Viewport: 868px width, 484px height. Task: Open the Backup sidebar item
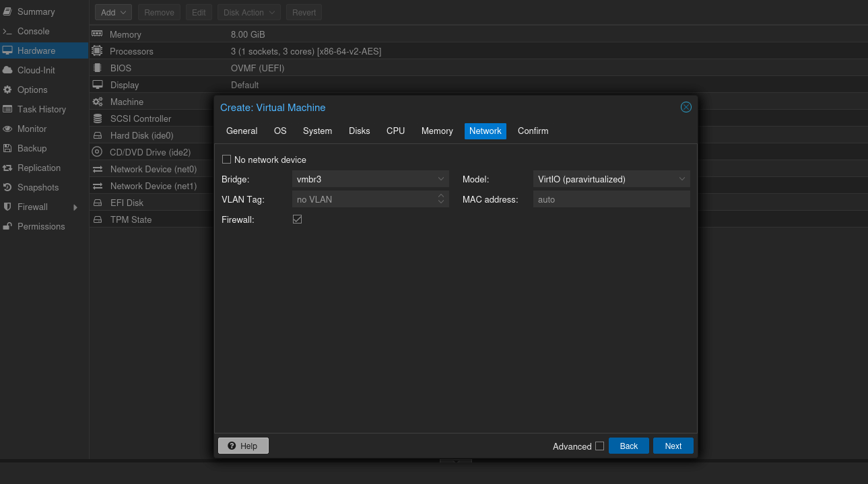coord(44,148)
